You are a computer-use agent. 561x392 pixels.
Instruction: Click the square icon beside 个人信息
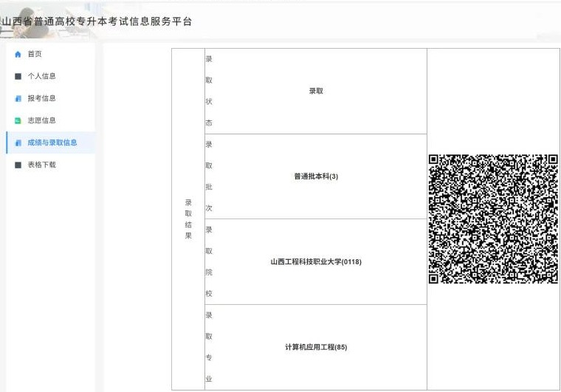(18, 76)
